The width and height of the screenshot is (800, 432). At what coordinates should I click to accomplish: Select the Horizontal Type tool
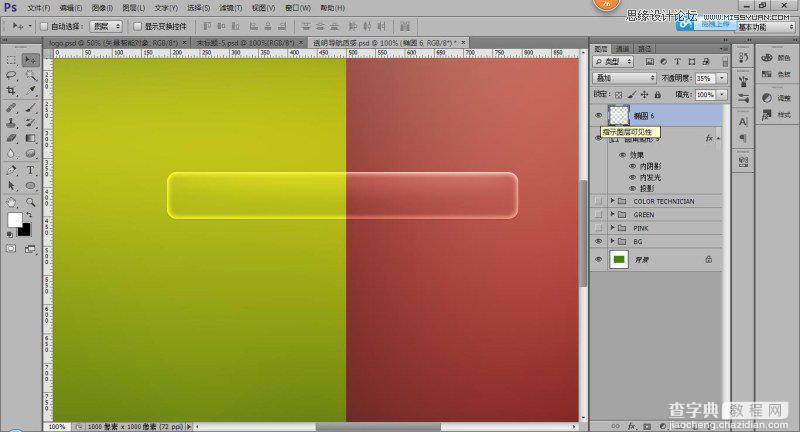click(31, 170)
